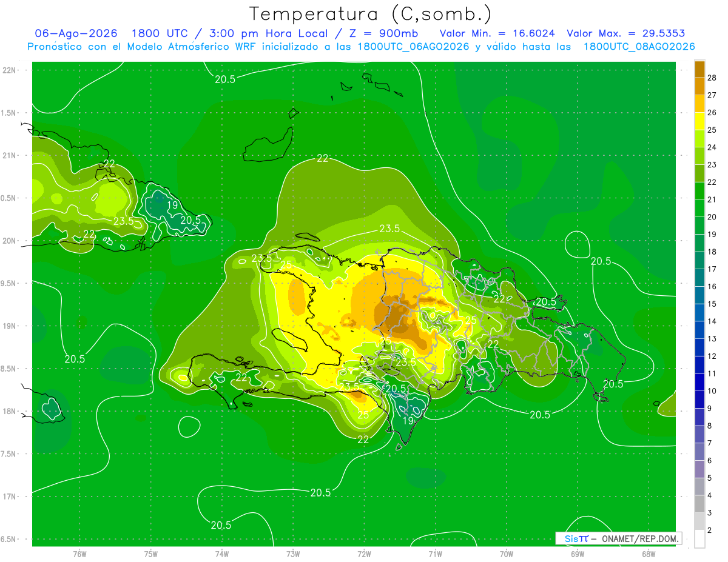Click the "20.5" contour label at the map top
This screenshot has height=562, width=728.
[x=225, y=79]
